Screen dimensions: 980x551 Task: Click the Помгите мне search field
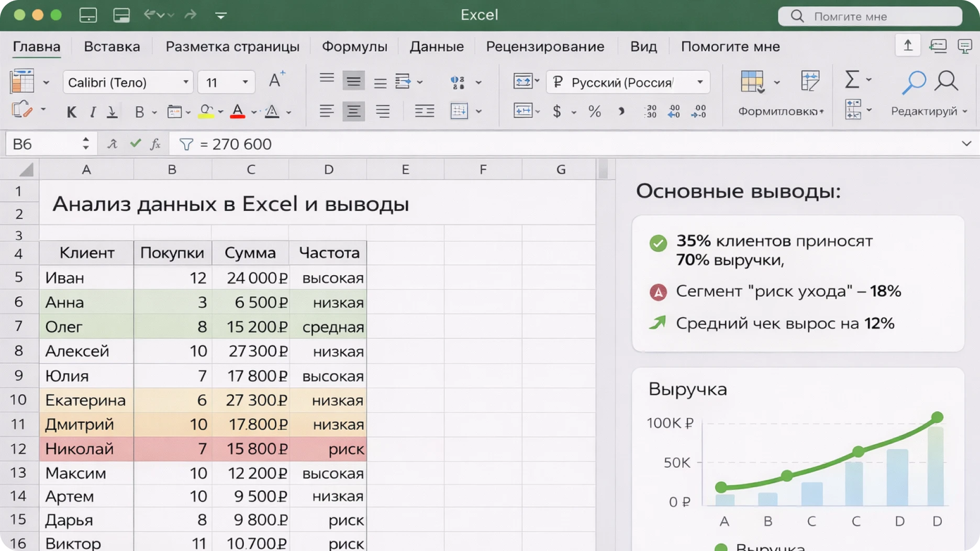click(870, 16)
